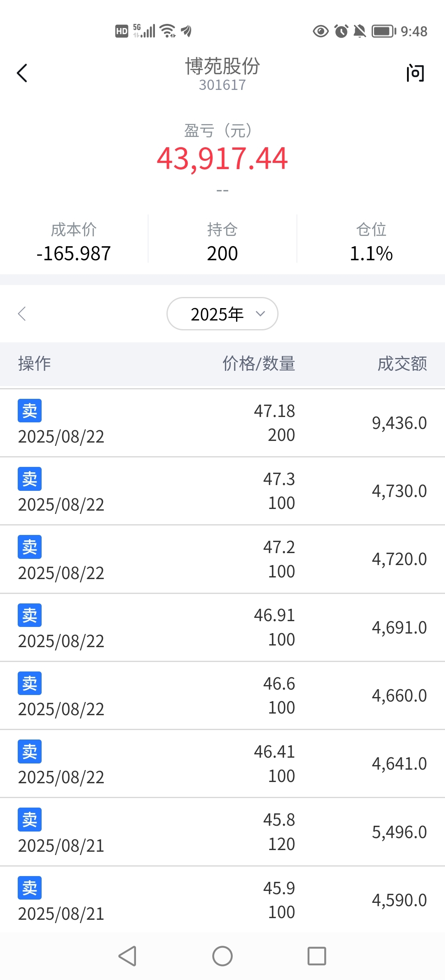Tap the 卖 badge for the 45.8 trade
The width and height of the screenshot is (445, 980).
pyautogui.click(x=30, y=819)
